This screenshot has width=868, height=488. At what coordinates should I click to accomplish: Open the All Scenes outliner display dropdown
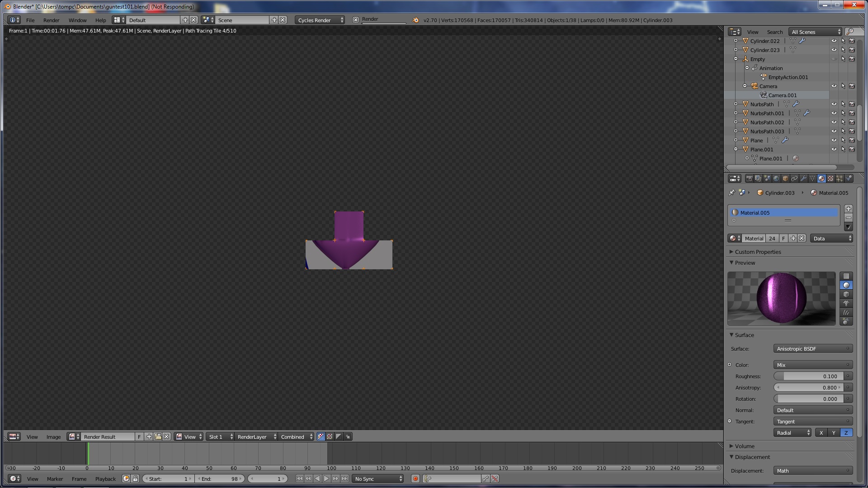(x=816, y=32)
